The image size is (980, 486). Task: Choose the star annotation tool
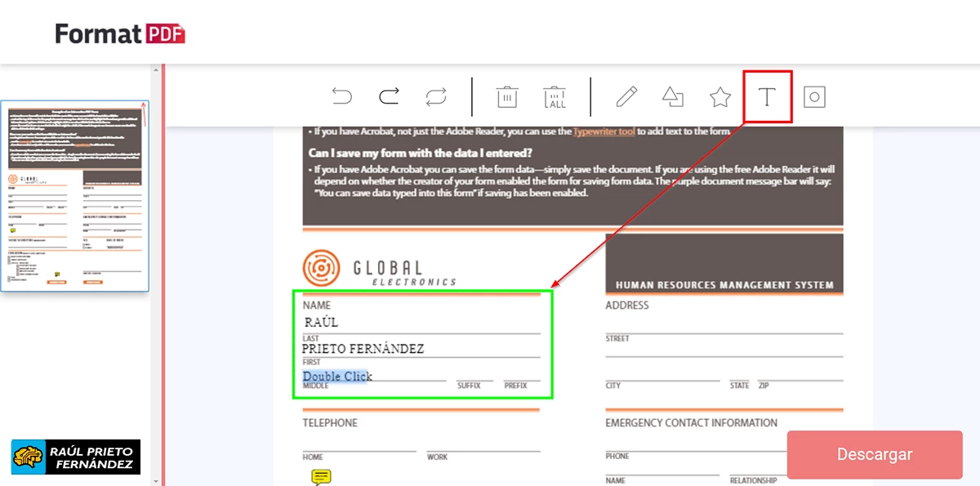[x=719, y=96]
